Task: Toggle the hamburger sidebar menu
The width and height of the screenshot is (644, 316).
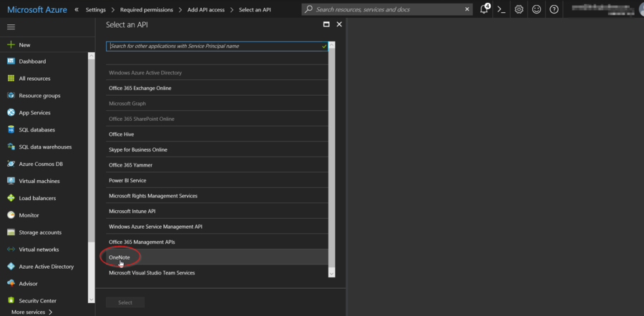Action: (x=11, y=26)
